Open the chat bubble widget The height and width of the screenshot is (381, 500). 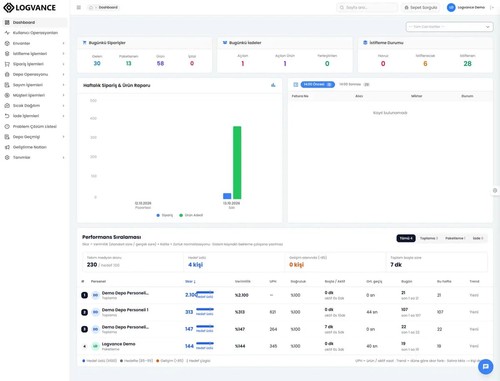point(485,367)
